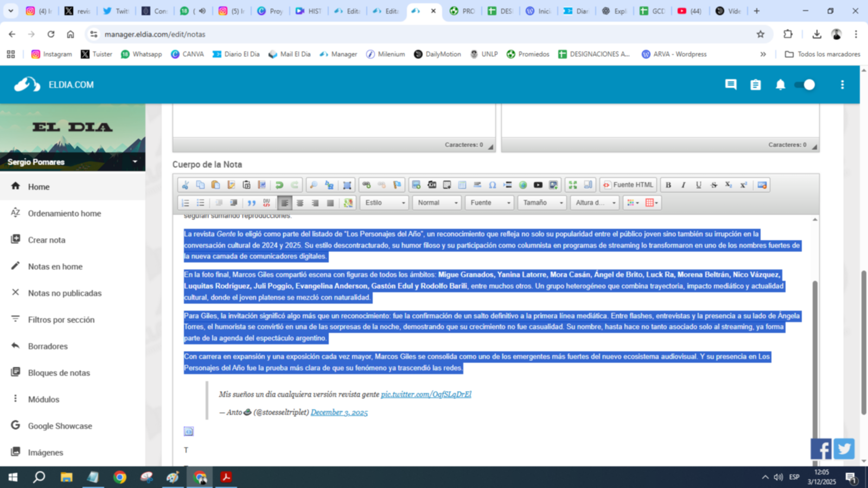This screenshot has height=488, width=868.
Task: Click the Undo arrow in editor toolbar
Action: pyautogui.click(x=279, y=185)
